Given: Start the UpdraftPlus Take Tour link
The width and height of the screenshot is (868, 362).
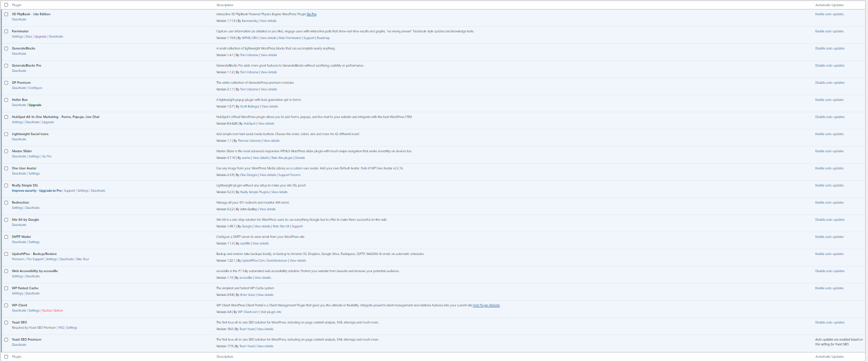Looking at the screenshot, I should click(x=82, y=259).
